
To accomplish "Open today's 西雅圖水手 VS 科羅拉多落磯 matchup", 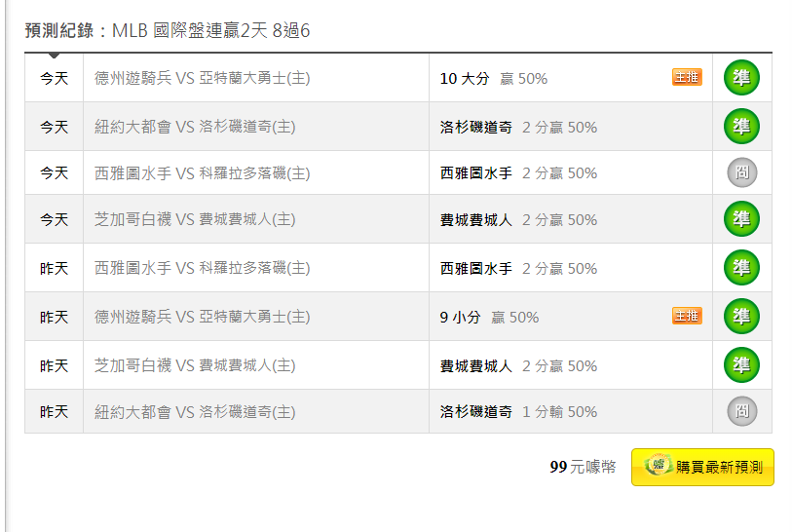I will [202, 173].
